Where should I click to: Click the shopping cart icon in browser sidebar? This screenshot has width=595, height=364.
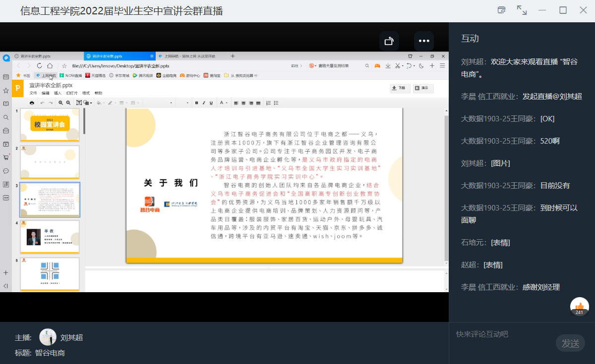(x=6, y=157)
